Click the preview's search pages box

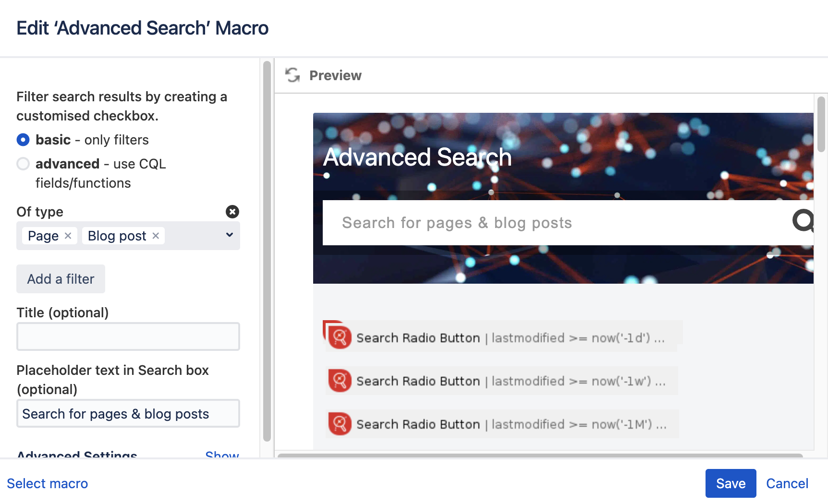(552, 223)
